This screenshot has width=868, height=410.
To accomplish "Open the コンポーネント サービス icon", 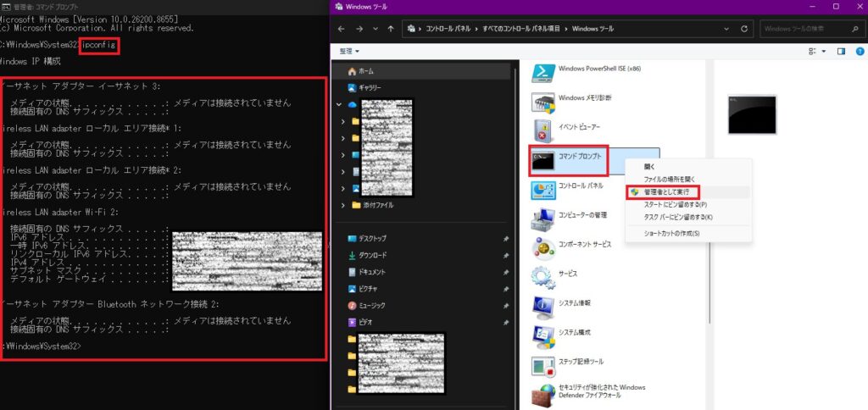I will coord(543,248).
